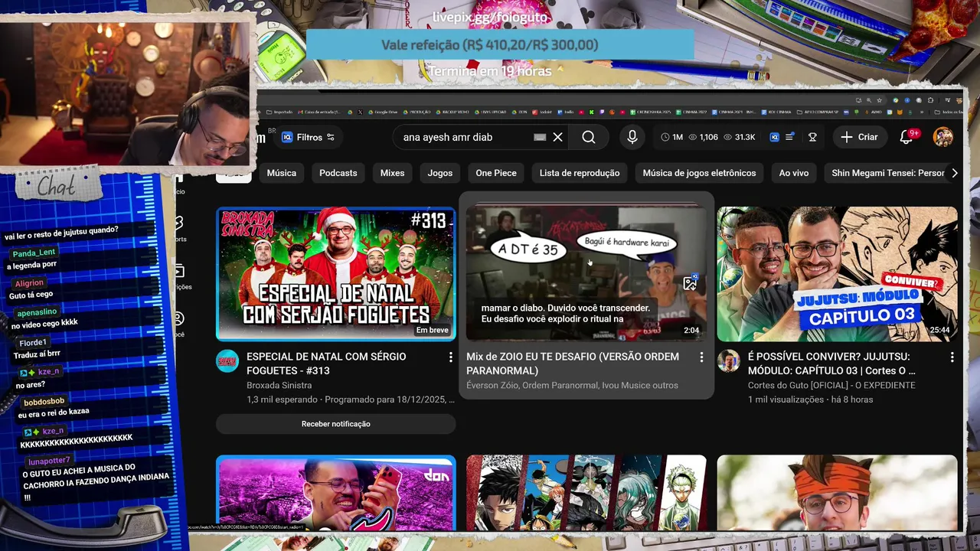Click image search icon on Mix thumbnail
980x551 pixels.
(x=690, y=283)
